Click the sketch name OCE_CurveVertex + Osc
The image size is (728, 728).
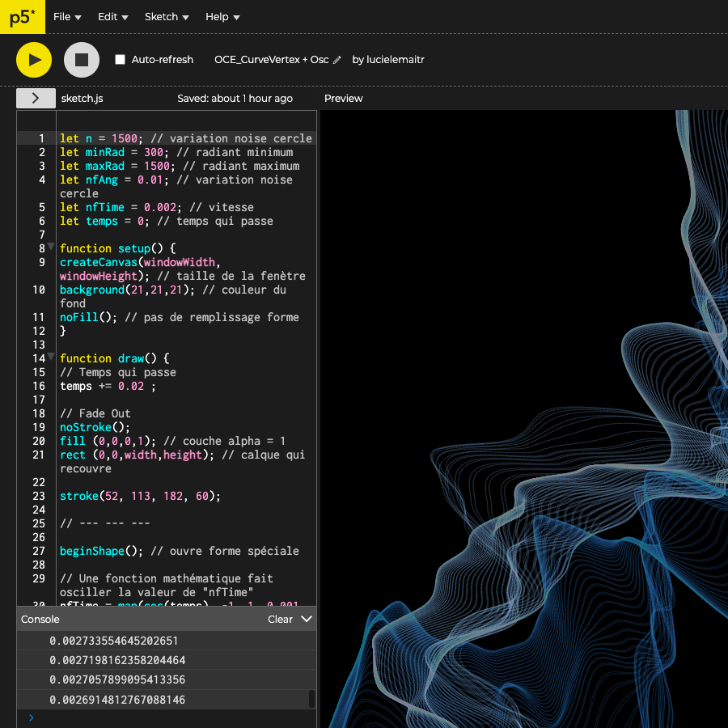(x=271, y=60)
